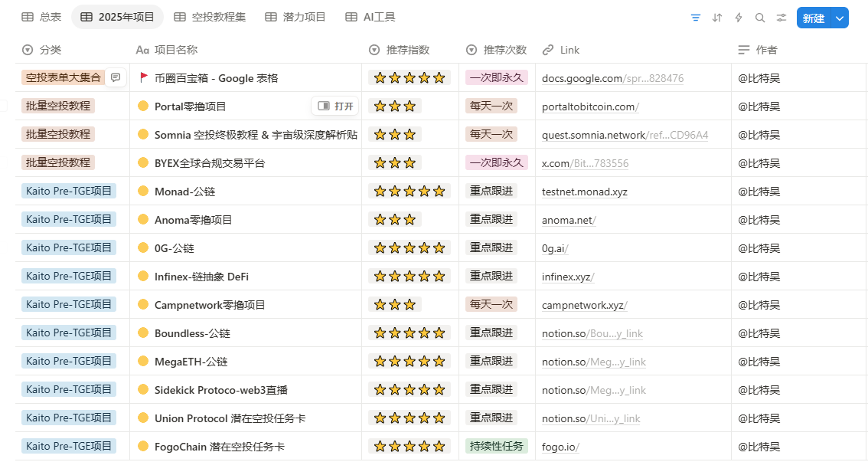Select the 2025年项目 tab
868x462 pixels.
pyautogui.click(x=117, y=17)
